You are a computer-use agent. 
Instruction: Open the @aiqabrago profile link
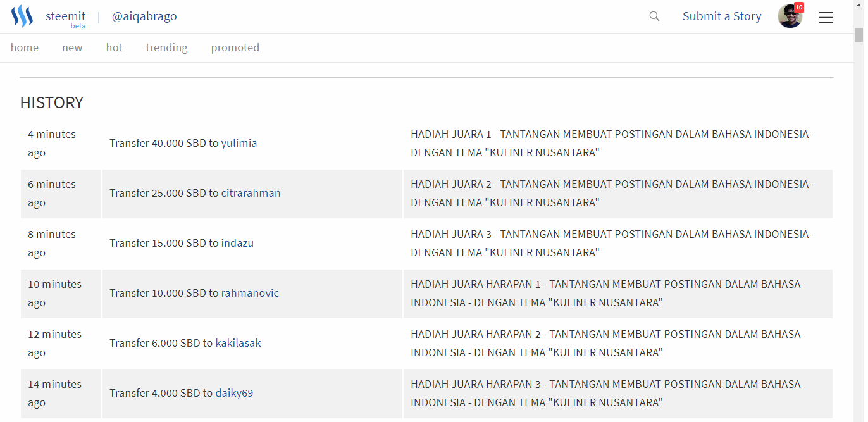(144, 16)
